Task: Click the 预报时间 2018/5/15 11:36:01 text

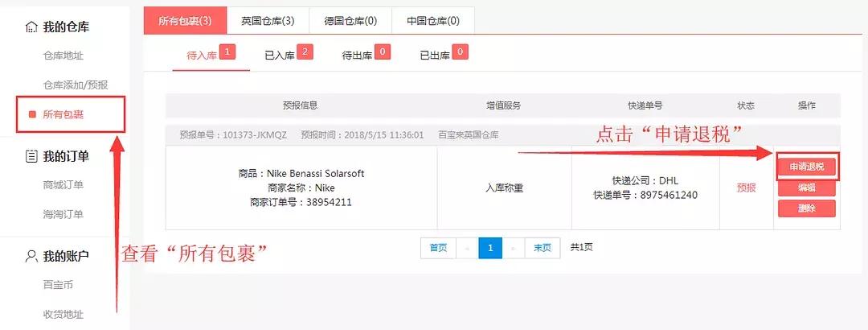Action: coord(362,134)
